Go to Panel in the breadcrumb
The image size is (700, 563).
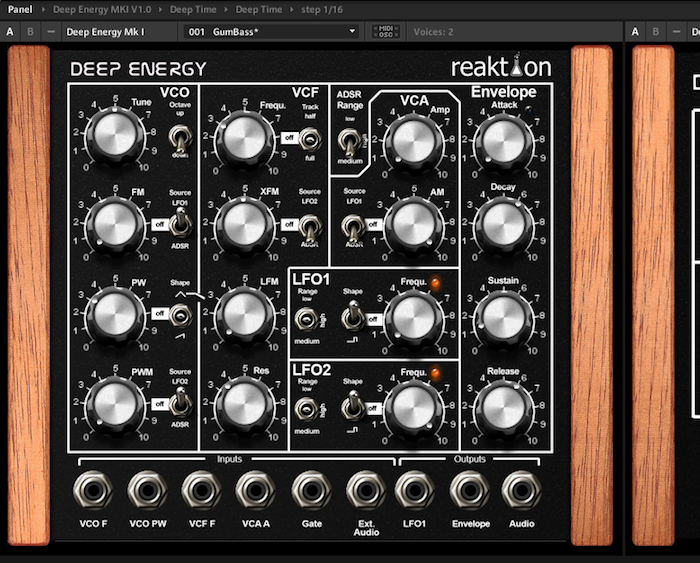click(20, 9)
